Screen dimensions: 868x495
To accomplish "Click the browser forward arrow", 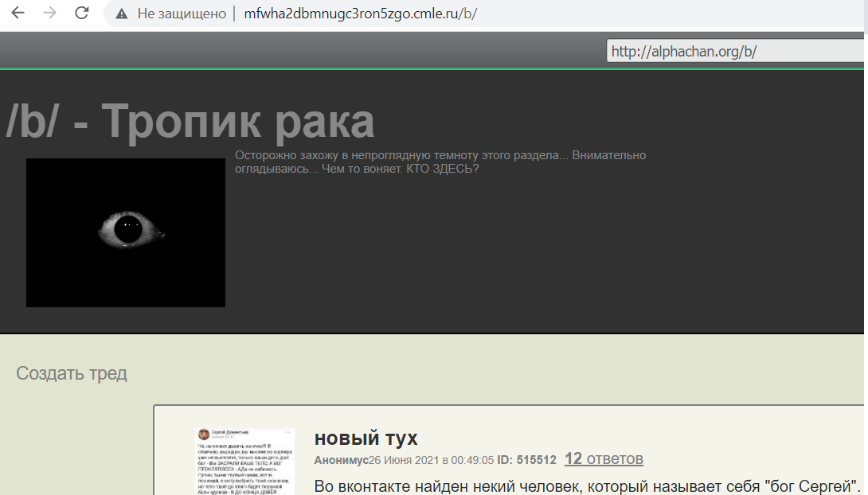I will 49,14.
